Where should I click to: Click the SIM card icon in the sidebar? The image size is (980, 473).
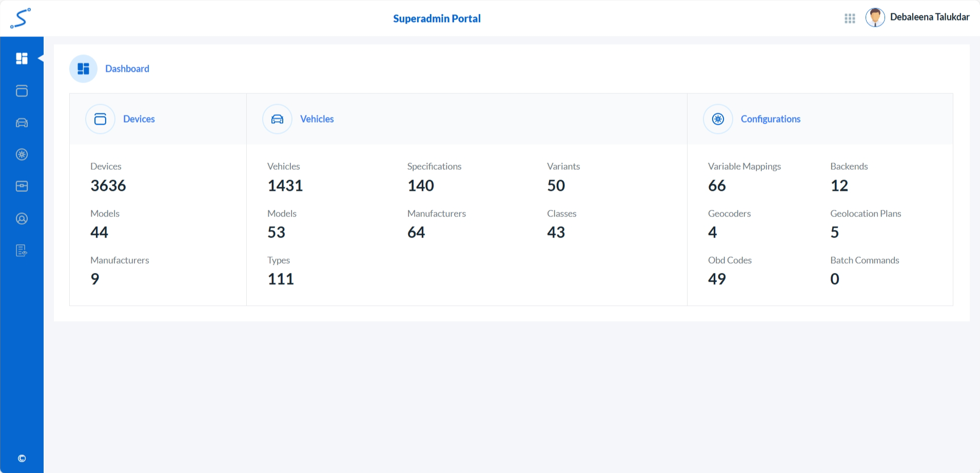tap(22, 186)
